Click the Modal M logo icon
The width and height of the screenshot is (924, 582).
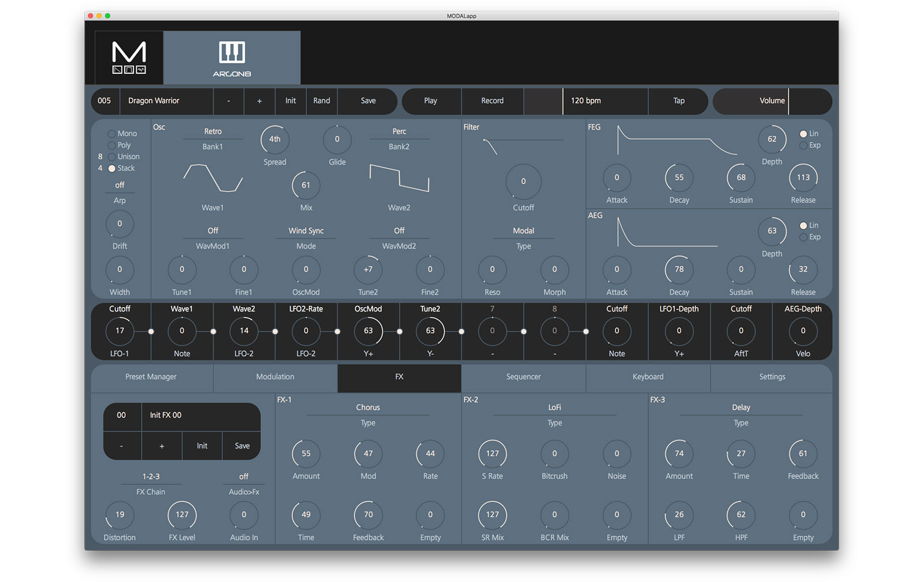pyautogui.click(x=129, y=57)
